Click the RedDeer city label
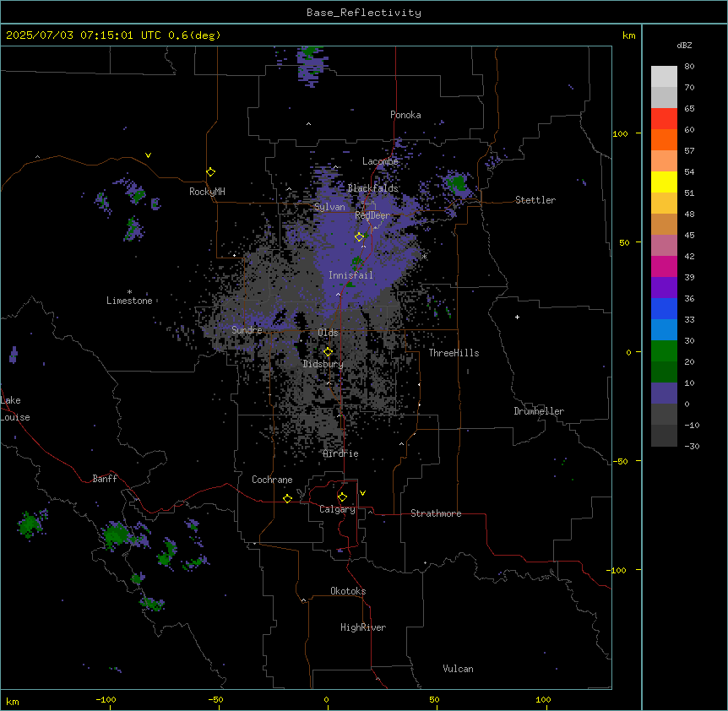This screenshot has height=711, width=728. [x=372, y=215]
